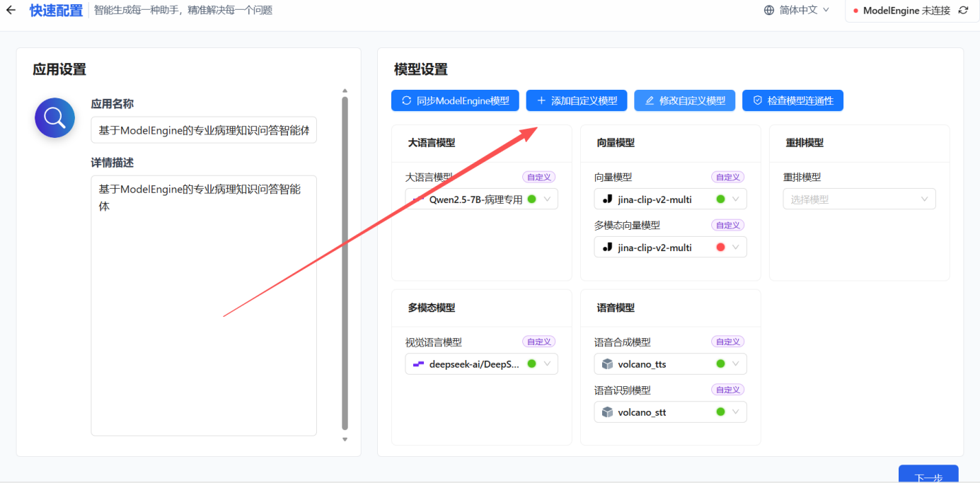Click 自定义 tag beside 多模态向量模型
Image resolution: width=980 pixels, height=483 pixels.
pos(728,225)
